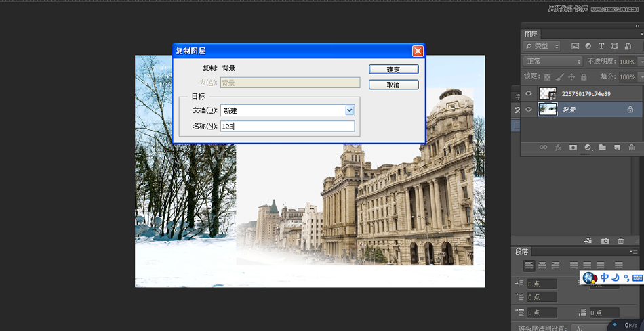644x331 pixels.
Task: Click the 取消 button
Action: [x=393, y=85]
